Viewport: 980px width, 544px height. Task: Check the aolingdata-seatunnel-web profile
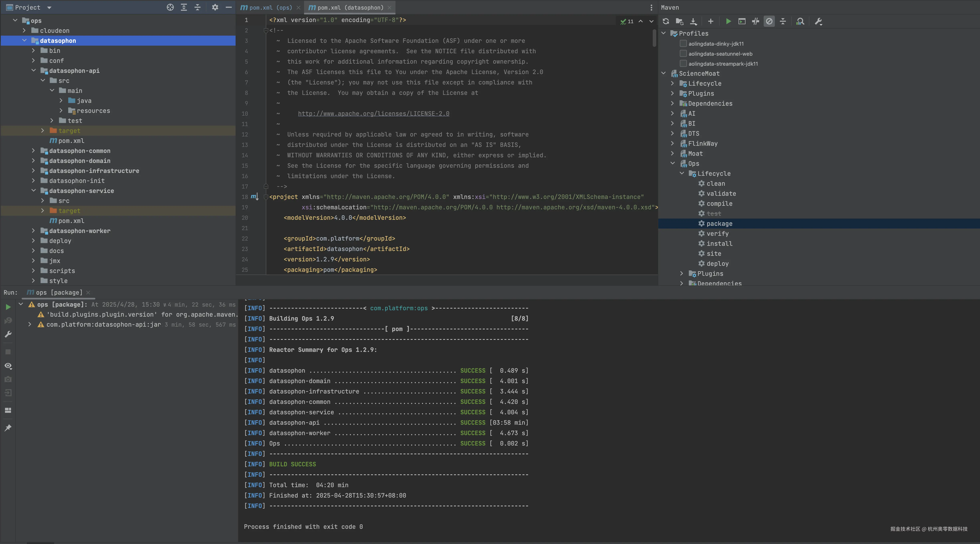[x=683, y=54]
